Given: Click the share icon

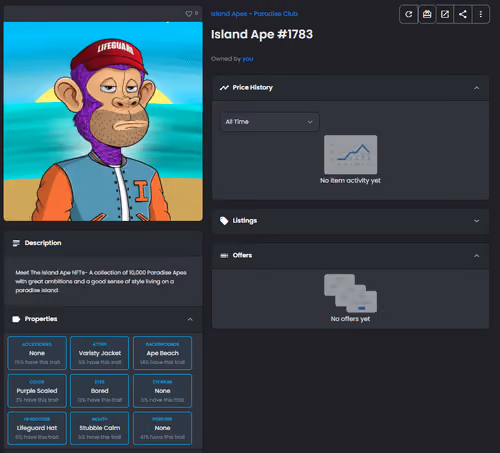Looking at the screenshot, I should click(463, 14).
